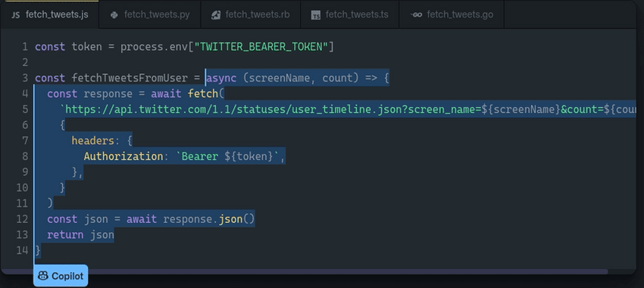Click line number 8 in the gutter

pyautogui.click(x=25, y=156)
